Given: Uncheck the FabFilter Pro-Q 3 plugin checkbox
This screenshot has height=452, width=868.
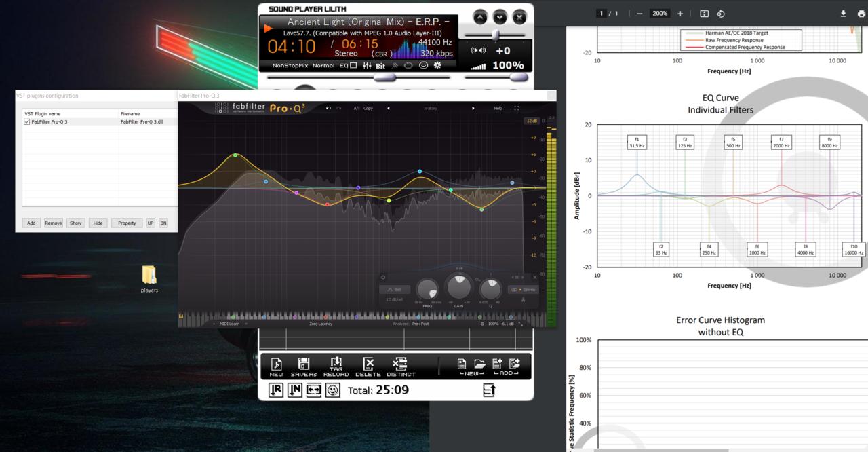Looking at the screenshot, I should pos(27,122).
